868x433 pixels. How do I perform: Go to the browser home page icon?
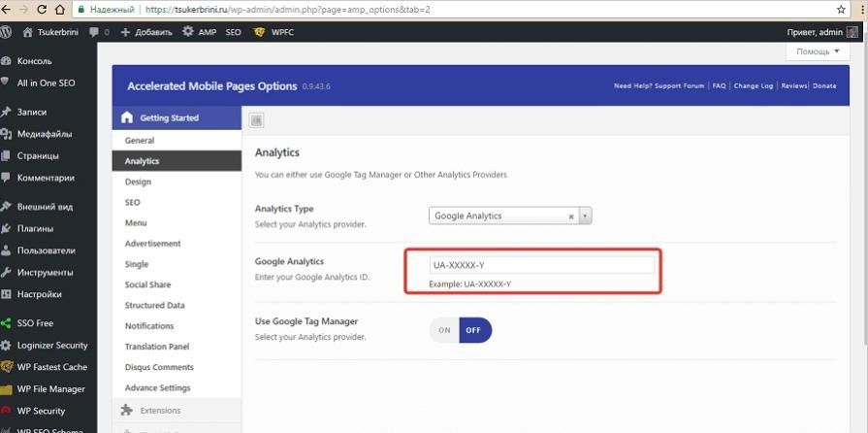[60, 10]
